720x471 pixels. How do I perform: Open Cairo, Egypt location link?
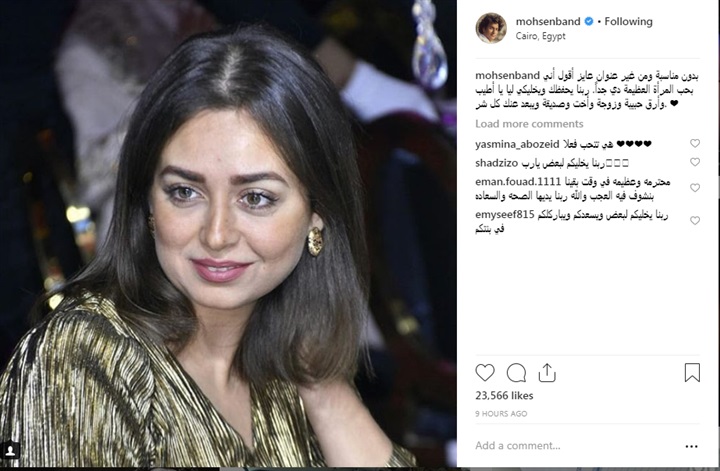coord(540,36)
